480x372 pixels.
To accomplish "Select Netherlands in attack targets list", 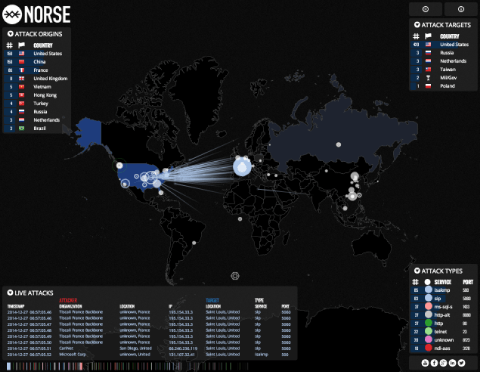I will tap(443, 61).
